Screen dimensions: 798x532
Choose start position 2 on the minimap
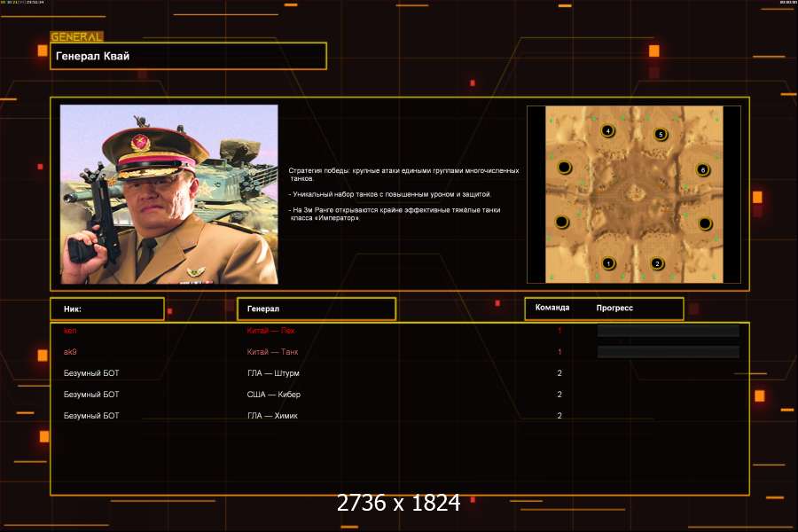(657, 263)
